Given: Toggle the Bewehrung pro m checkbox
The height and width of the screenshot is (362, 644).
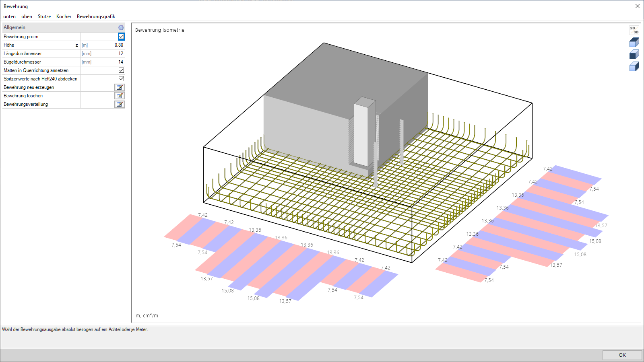Looking at the screenshot, I should click(x=121, y=37).
